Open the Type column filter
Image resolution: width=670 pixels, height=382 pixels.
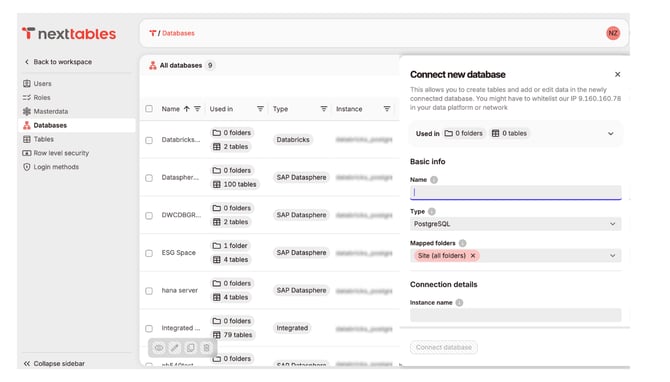[x=324, y=109]
